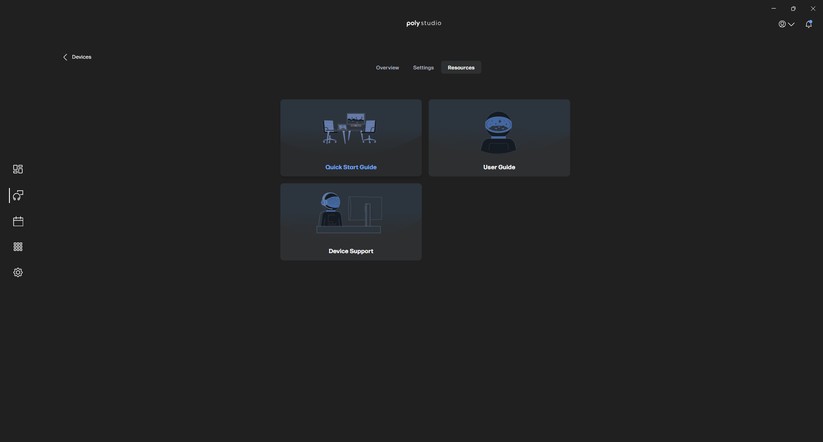Open the Quick Start Guide link
The height and width of the screenshot is (442, 823).
pos(351,167)
